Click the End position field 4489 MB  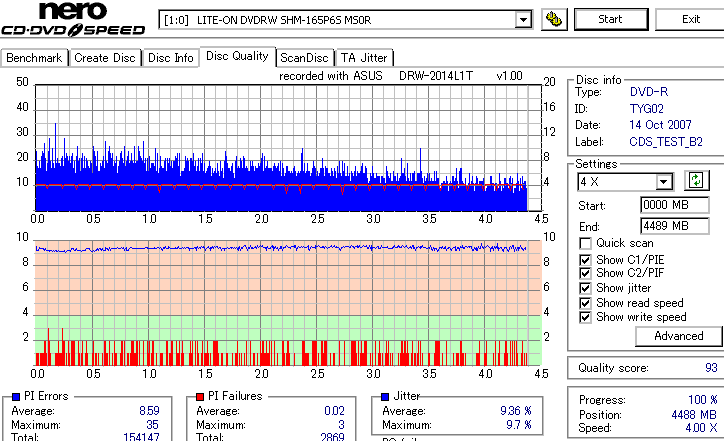pos(675,226)
